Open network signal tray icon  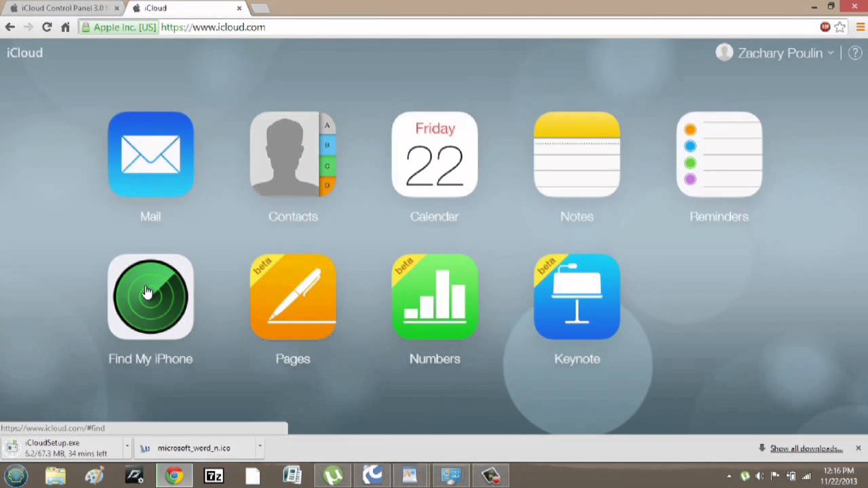[x=806, y=476]
